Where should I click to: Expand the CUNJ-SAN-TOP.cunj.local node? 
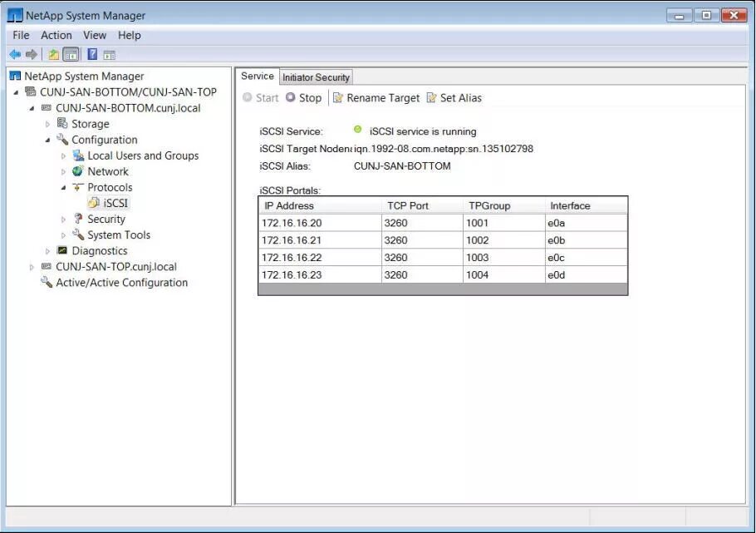(x=32, y=267)
